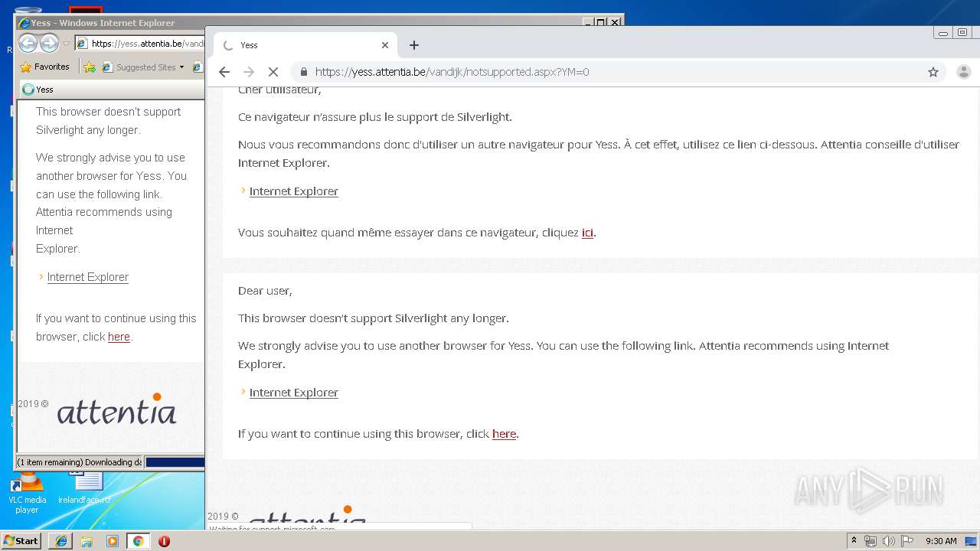Open the Chrome profile avatar menu
This screenshot has height=551, width=980.
[964, 72]
